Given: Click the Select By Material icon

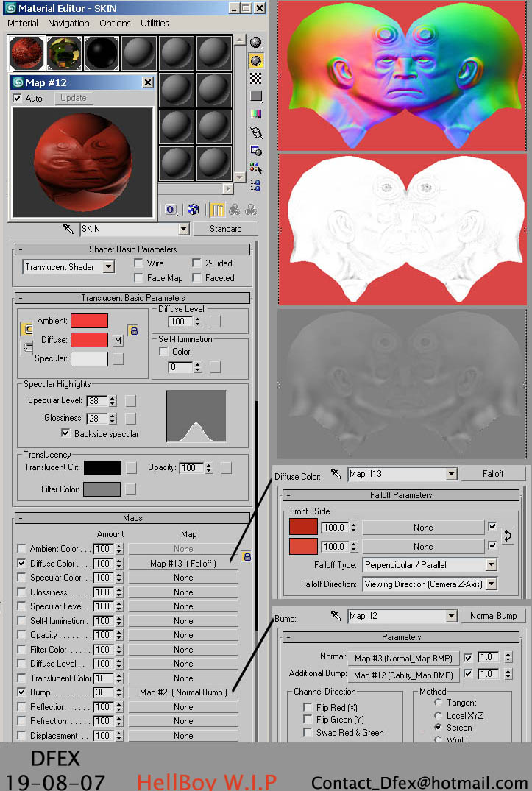Looking at the screenshot, I should pos(256,168).
